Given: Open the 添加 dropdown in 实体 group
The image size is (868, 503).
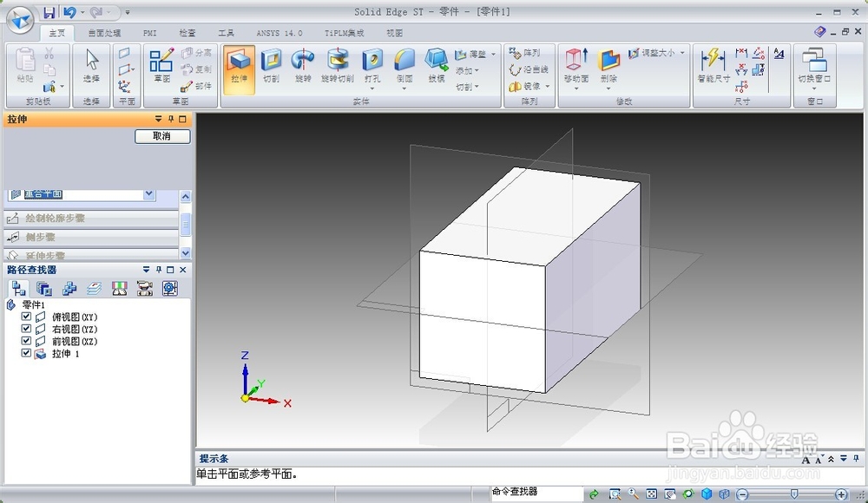Looking at the screenshot, I should click(467, 70).
